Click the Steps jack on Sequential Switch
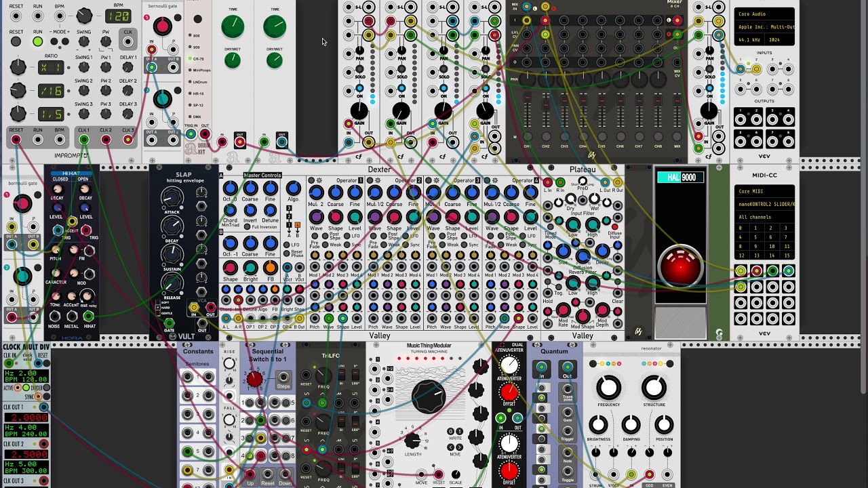The height and width of the screenshot is (488, 868). (x=283, y=377)
